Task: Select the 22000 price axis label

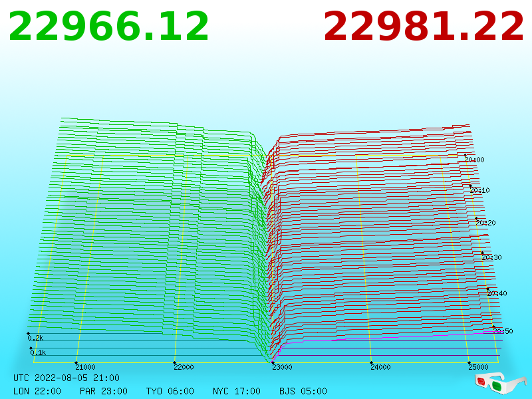Action: click(184, 367)
